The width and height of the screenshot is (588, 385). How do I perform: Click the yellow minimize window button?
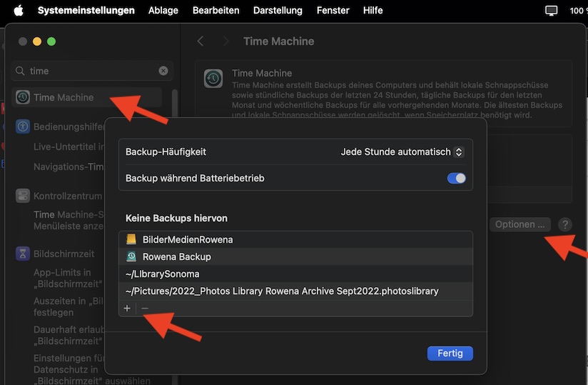point(37,41)
